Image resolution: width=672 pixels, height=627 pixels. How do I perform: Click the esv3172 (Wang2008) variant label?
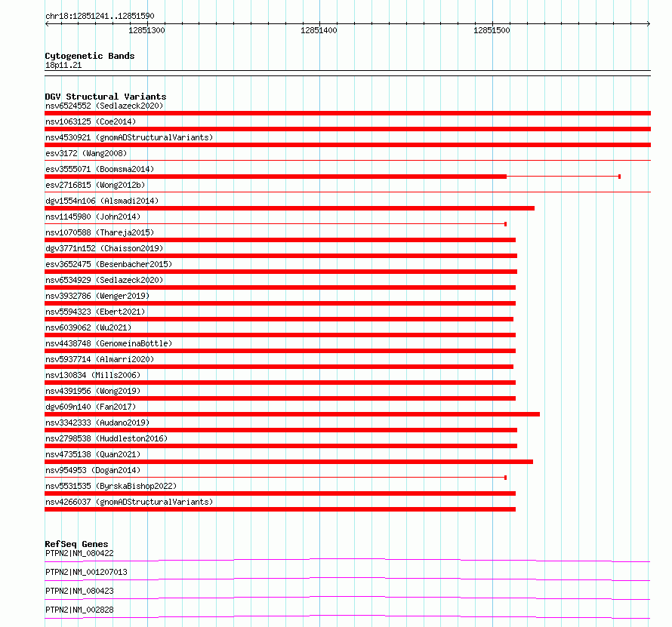tap(86, 153)
